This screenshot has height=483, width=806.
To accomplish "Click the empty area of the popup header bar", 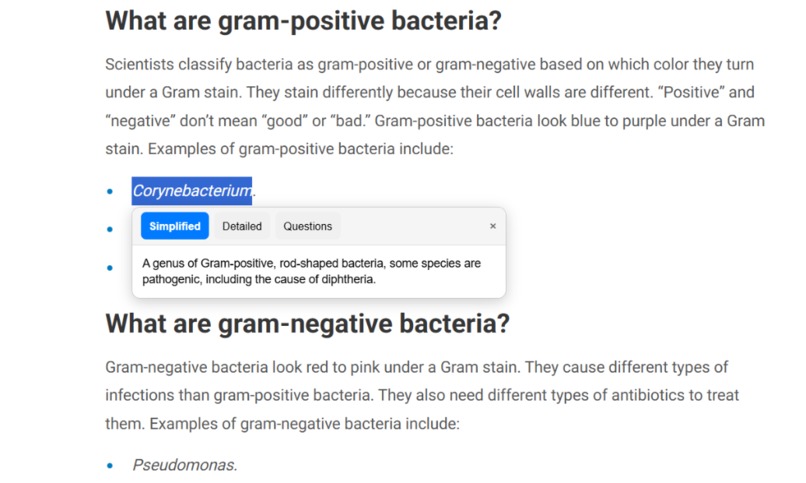I will (411, 226).
